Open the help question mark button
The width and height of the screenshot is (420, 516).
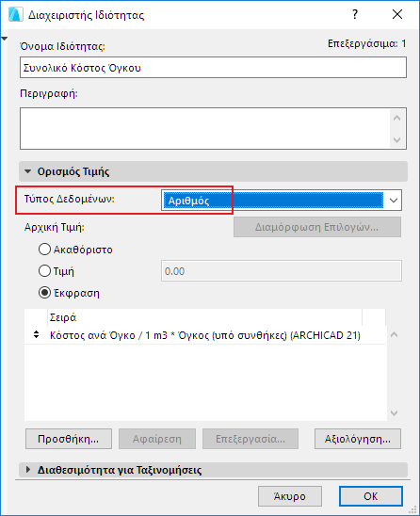coord(355,14)
